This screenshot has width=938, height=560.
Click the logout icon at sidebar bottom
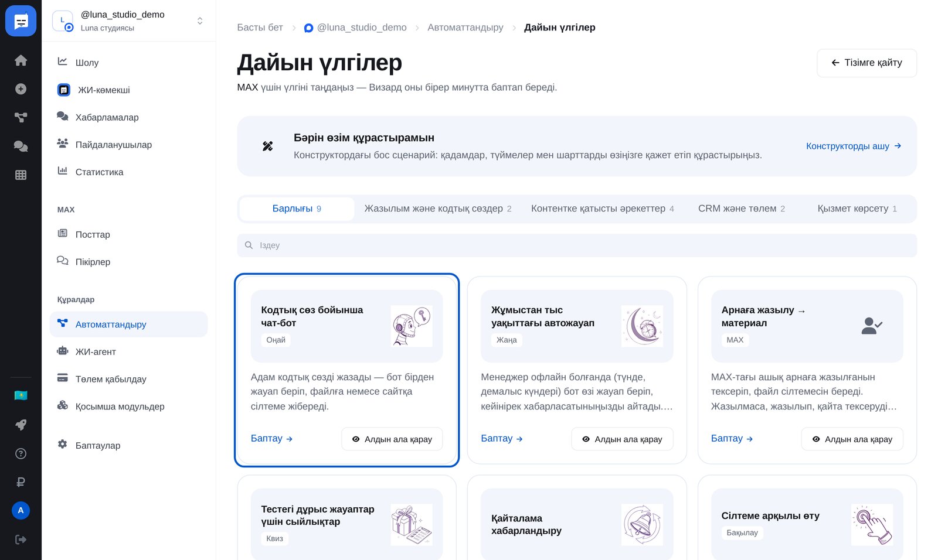pos(21,539)
